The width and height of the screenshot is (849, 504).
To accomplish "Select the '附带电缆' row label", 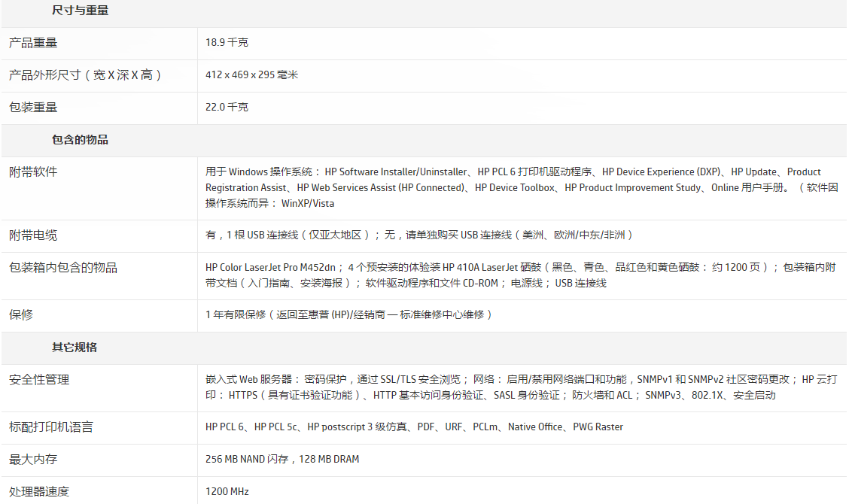I will [x=33, y=235].
